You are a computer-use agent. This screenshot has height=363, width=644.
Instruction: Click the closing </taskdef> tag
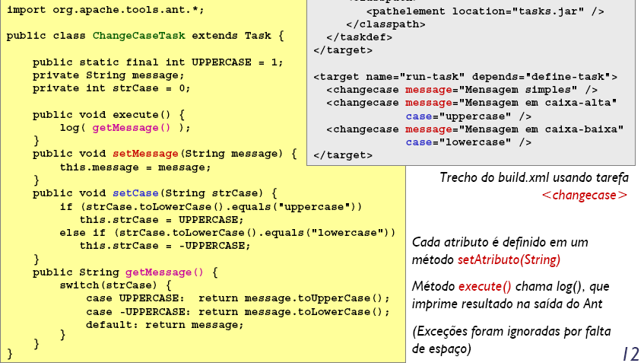click(x=360, y=37)
